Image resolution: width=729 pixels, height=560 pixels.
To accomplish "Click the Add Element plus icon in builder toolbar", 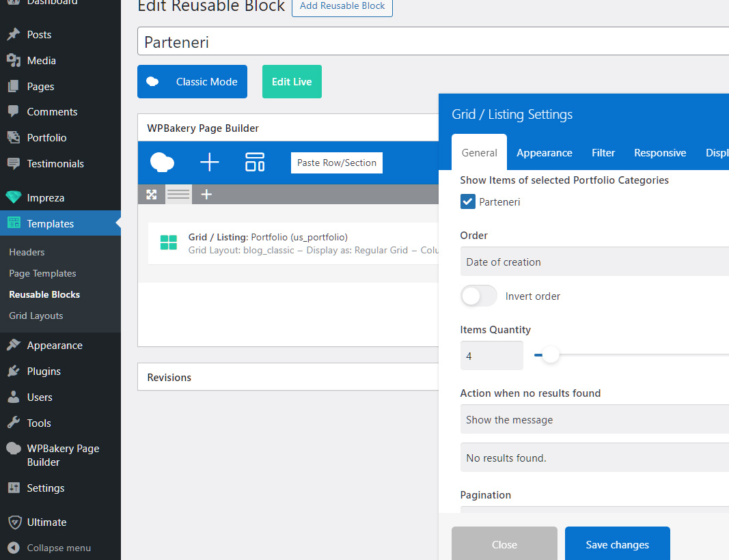I will point(209,163).
